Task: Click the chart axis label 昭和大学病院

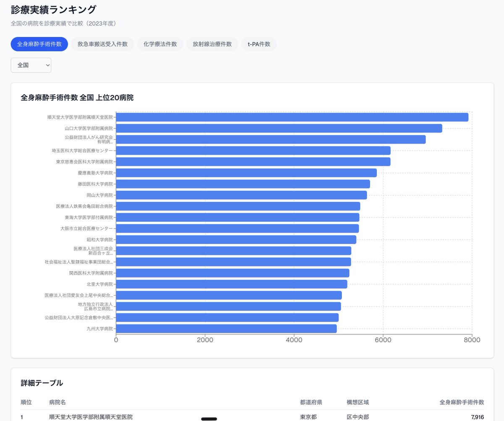Action: click(x=100, y=239)
